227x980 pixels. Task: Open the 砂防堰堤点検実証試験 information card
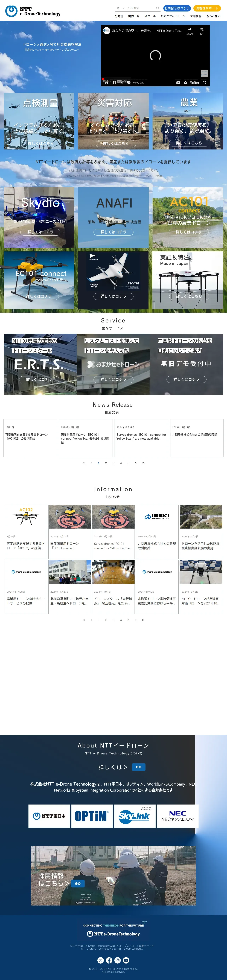201,532
